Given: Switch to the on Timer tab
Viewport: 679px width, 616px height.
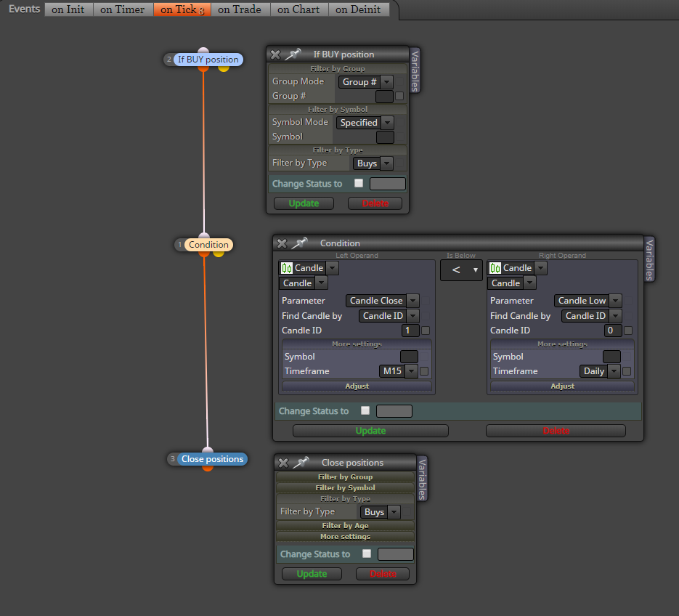Looking at the screenshot, I should coord(123,9).
